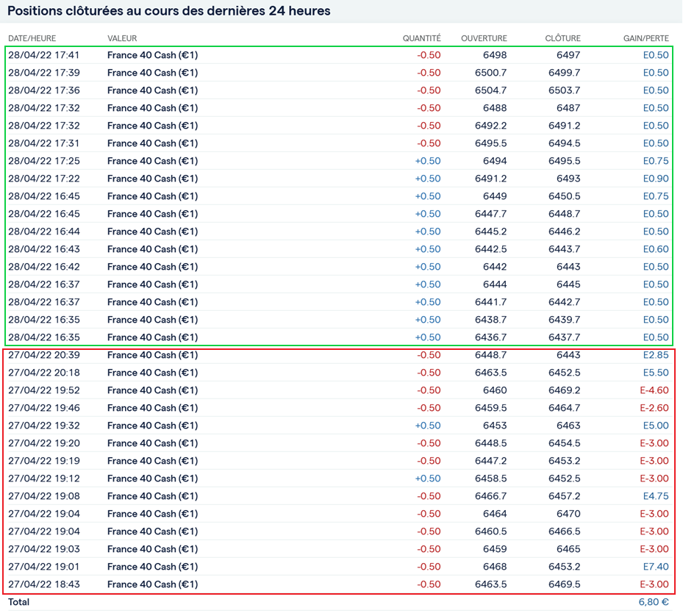Click the closing price 6469.5
Screen dimensions: 683x616
(565, 584)
